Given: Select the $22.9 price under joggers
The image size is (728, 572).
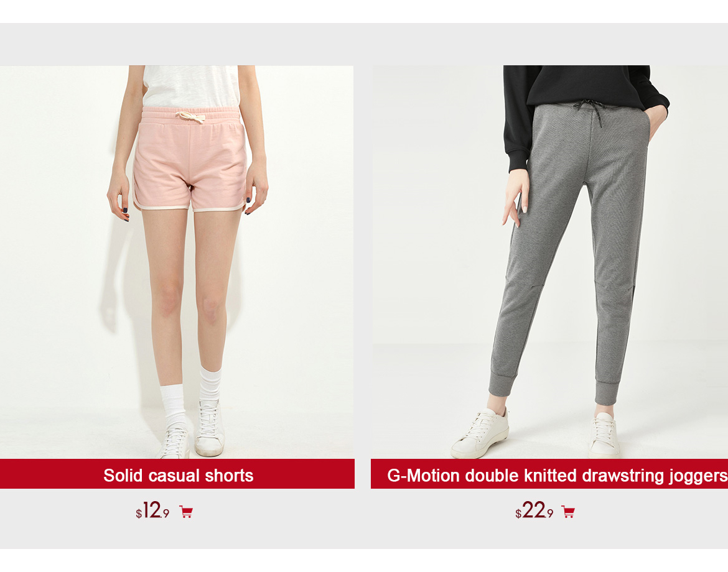Looking at the screenshot, I should point(534,510).
